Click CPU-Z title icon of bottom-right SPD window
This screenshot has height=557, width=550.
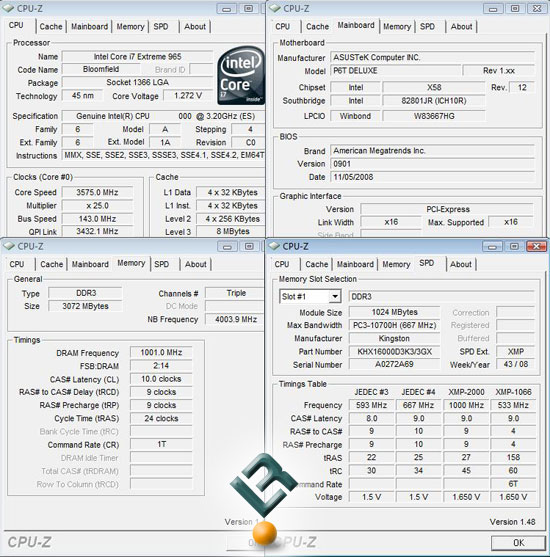(x=274, y=246)
